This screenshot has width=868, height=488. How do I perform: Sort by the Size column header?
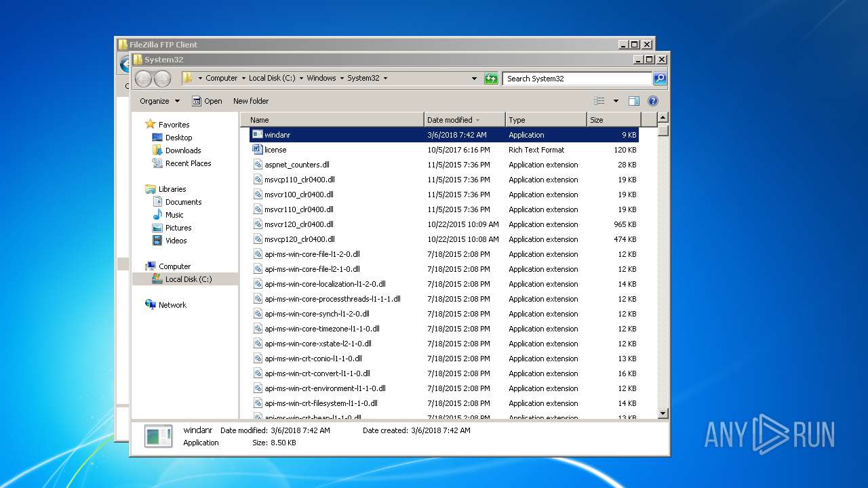click(612, 120)
